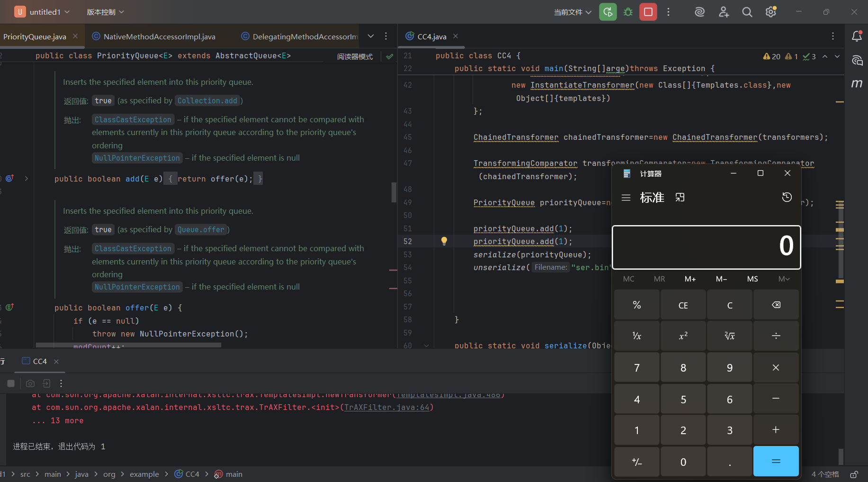Toggle calculator keep-on-top mode
868x482 pixels.
(x=680, y=197)
